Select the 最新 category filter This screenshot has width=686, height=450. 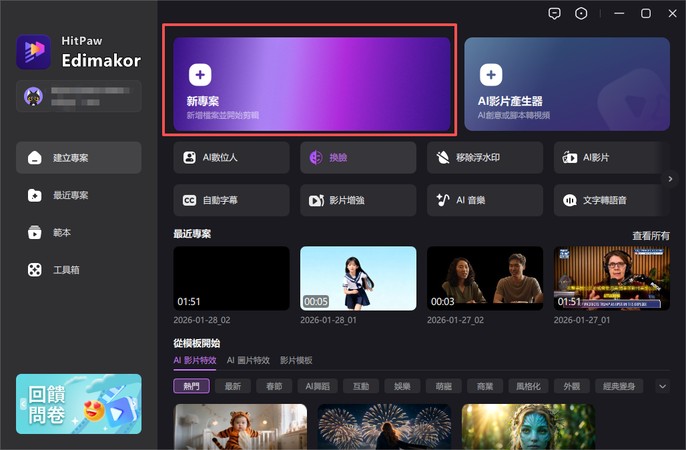[233, 386]
